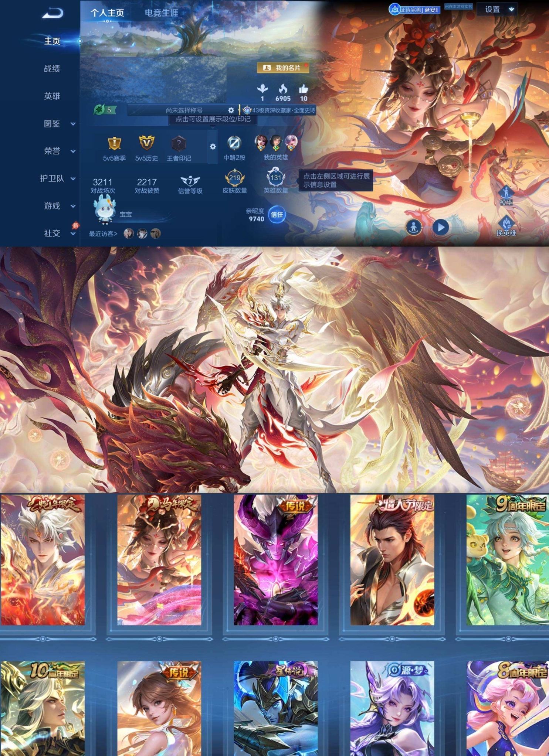Open the 个人主页 tab
Screen dimensions: 549x756
click(107, 13)
